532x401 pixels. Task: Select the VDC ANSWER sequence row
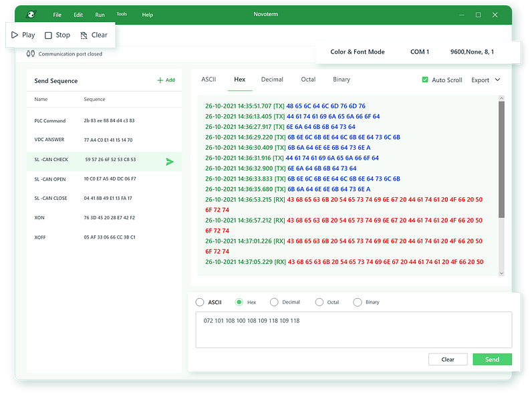104,140
